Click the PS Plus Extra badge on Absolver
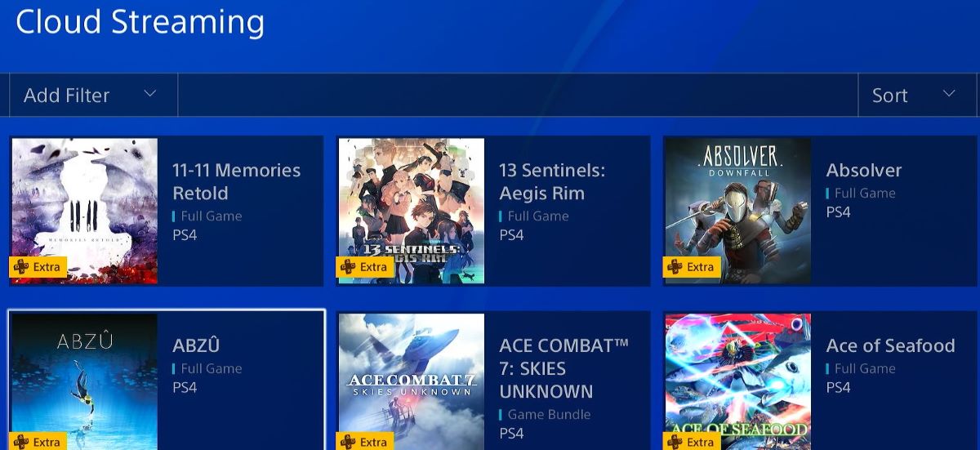 click(x=692, y=267)
